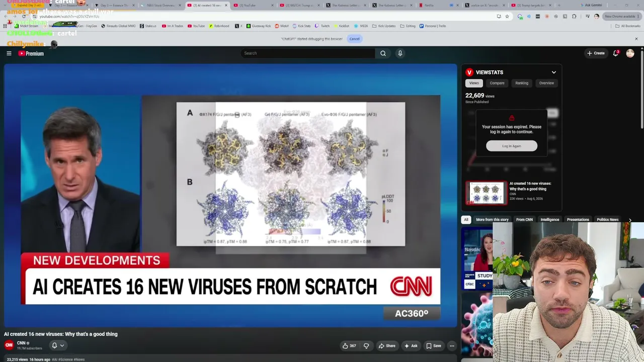Collapse the ViewStats panel chevron

click(554, 72)
